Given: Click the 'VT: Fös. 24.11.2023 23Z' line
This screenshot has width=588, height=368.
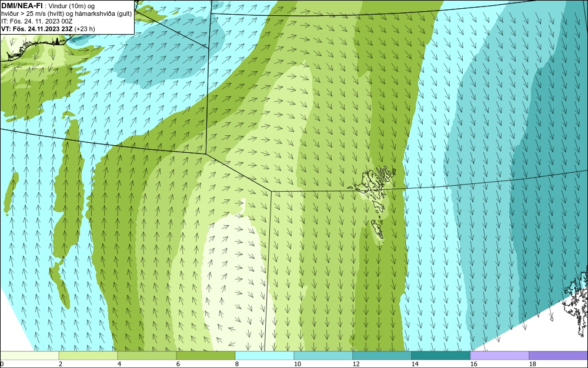Looking at the screenshot, I should (x=36, y=29).
